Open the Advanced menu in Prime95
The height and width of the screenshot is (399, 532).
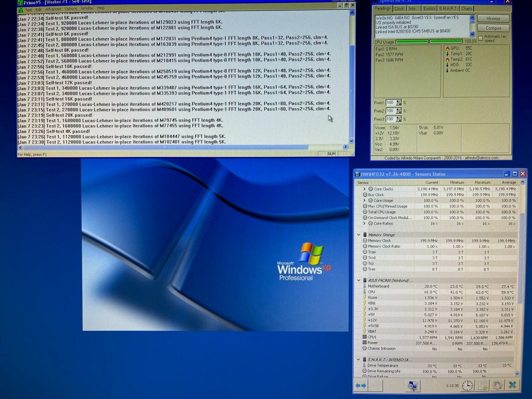53,9
